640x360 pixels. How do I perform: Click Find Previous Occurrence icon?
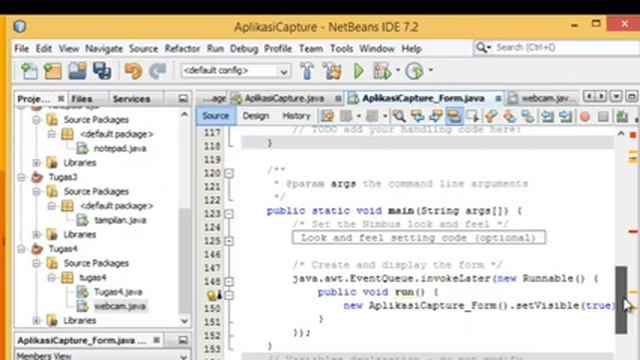tap(417, 116)
